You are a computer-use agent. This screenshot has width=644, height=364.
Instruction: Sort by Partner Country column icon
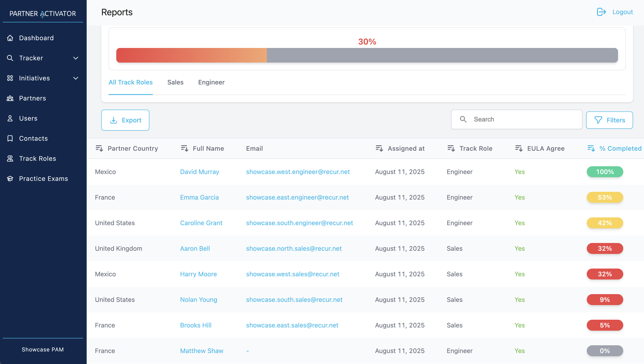[99, 148]
